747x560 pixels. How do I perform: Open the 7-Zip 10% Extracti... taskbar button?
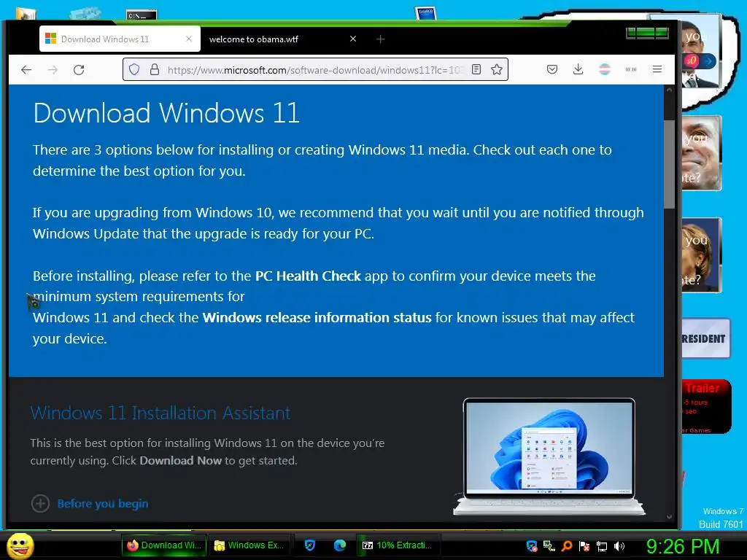click(x=398, y=545)
